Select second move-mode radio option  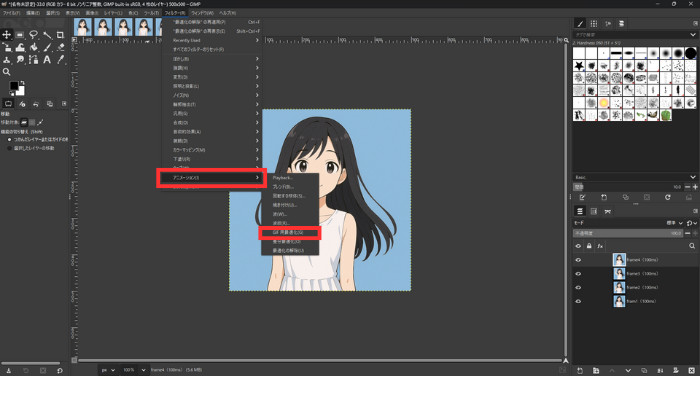coord(9,148)
